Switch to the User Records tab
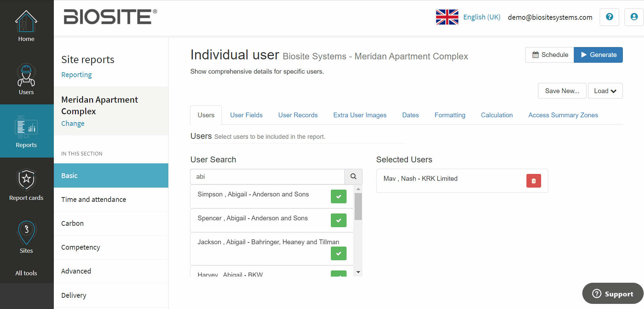This screenshot has width=644, height=309. [298, 115]
